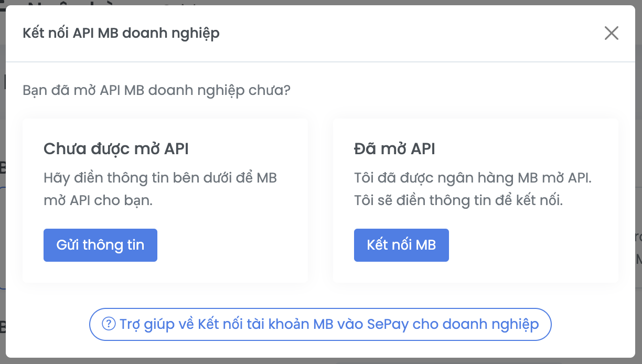
Task: Click the X icon to dismiss the dialog
Action: click(611, 33)
